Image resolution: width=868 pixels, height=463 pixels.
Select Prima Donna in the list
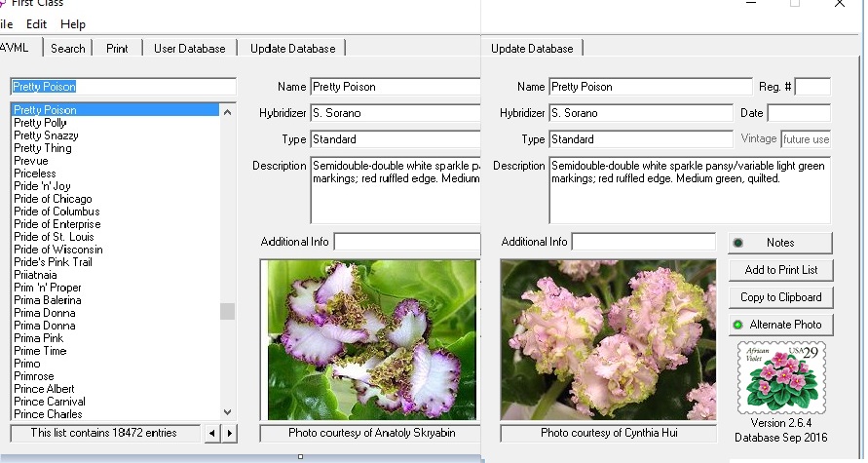click(x=45, y=313)
